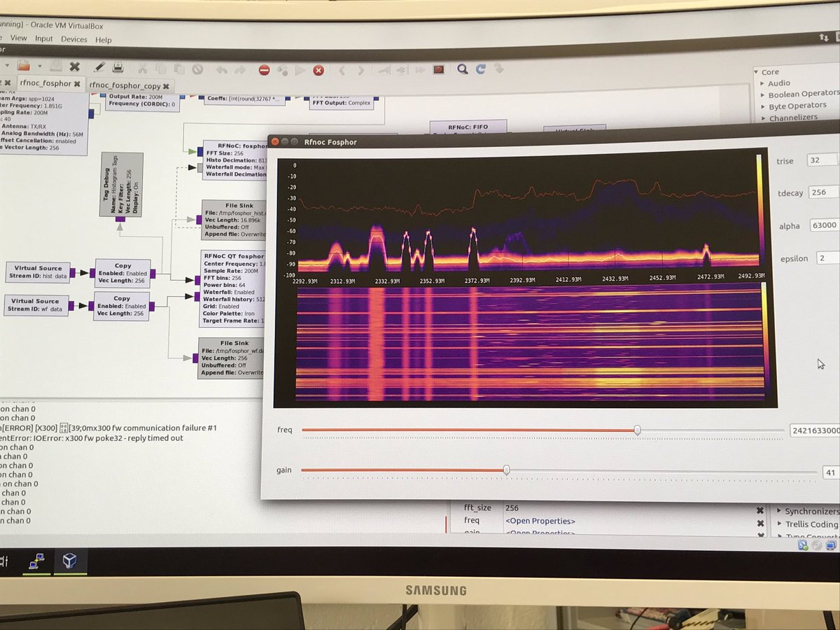Select the Virtual Source hist data block
840x630 pixels.
pos(38,272)
